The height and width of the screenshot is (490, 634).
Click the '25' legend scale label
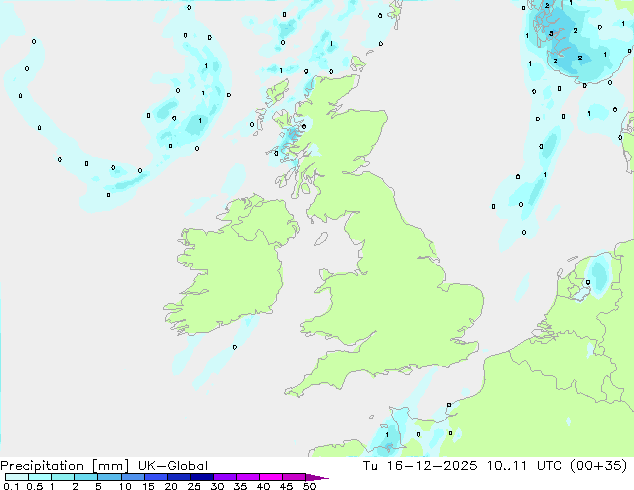[x=194, y=486]
